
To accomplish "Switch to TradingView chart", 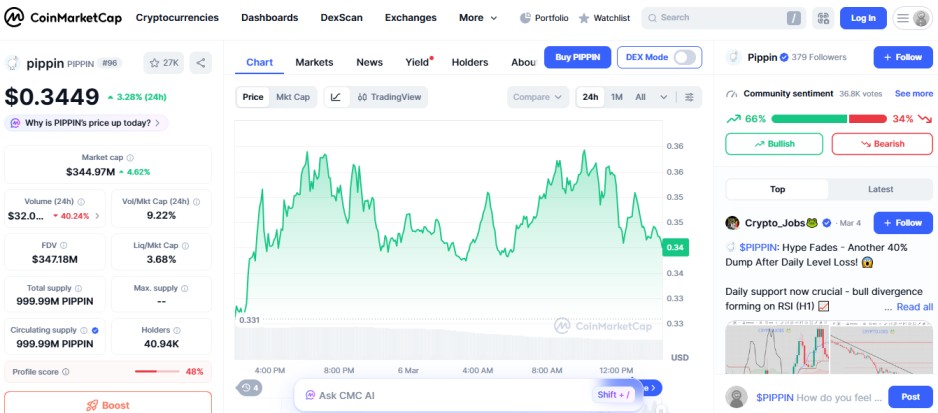I will pyautogui.click(x=389, y=97).
